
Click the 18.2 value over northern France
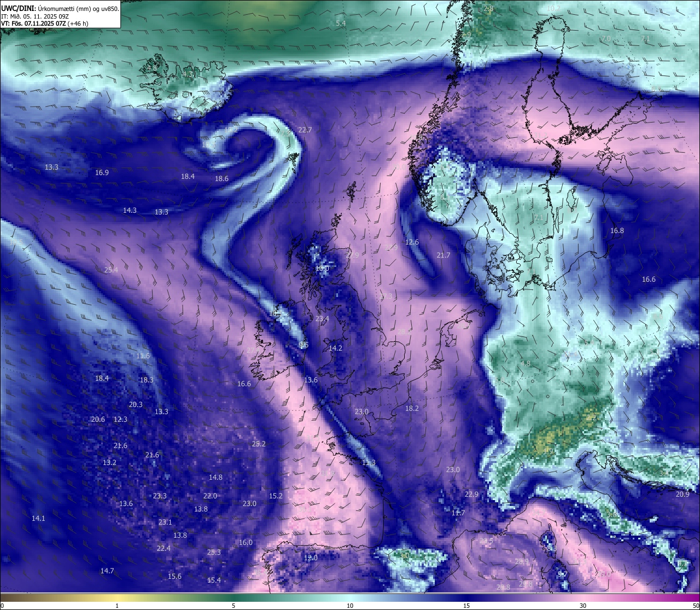coord(412,408)
